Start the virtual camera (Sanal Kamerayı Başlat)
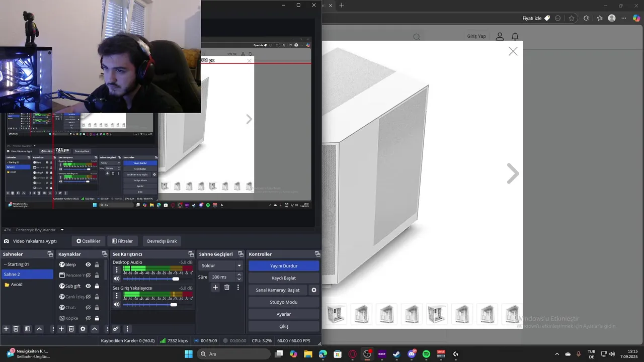This screenshot has width=644, height=362. pyautogui.click(x=278, y=290)
